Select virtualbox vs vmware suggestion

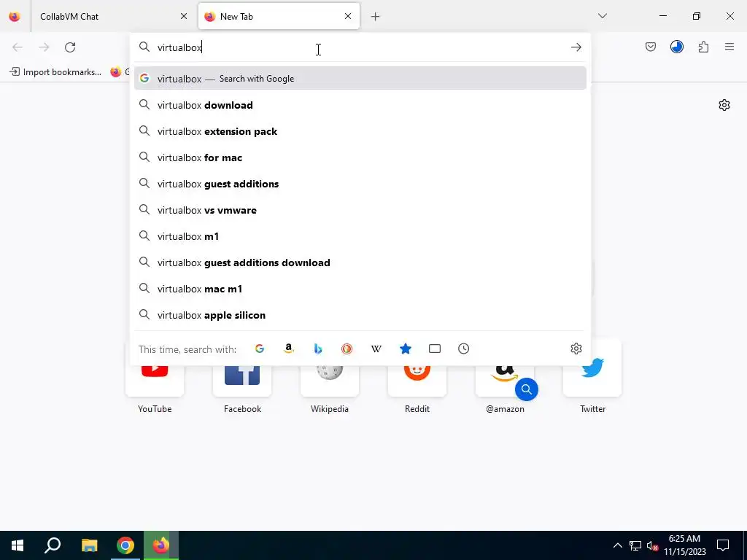[360, 209]
